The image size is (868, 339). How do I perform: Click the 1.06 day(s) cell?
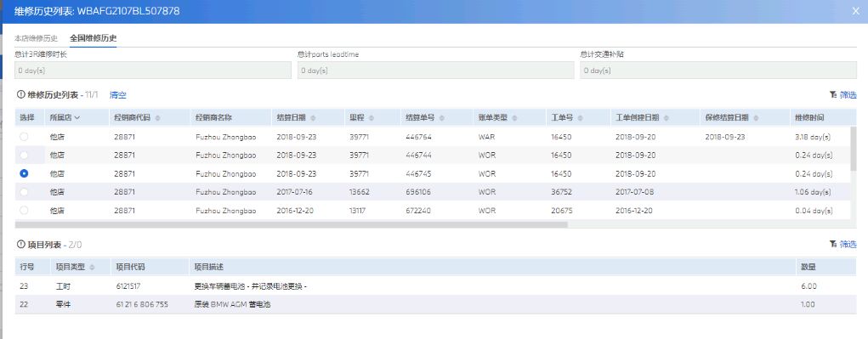(x=813, y=192)
